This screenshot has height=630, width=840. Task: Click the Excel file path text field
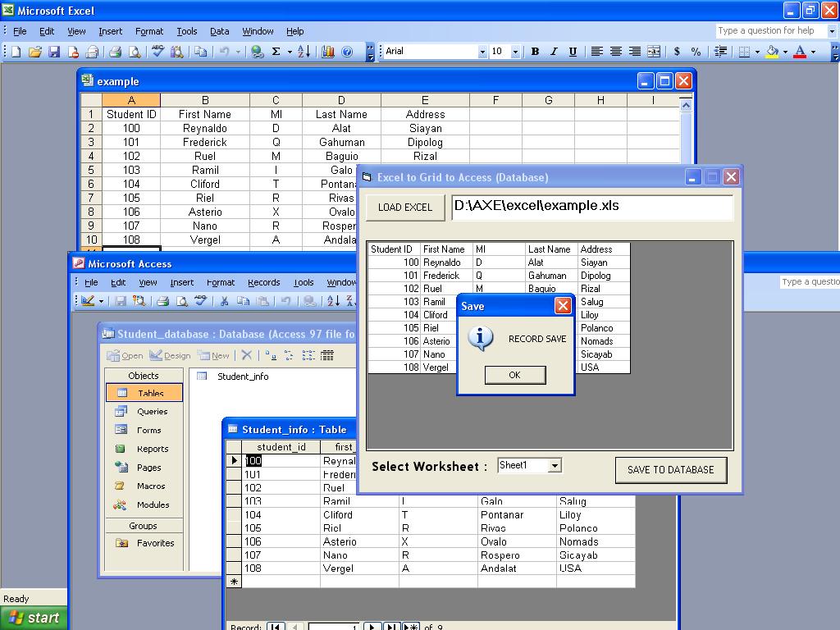(591, 207)
